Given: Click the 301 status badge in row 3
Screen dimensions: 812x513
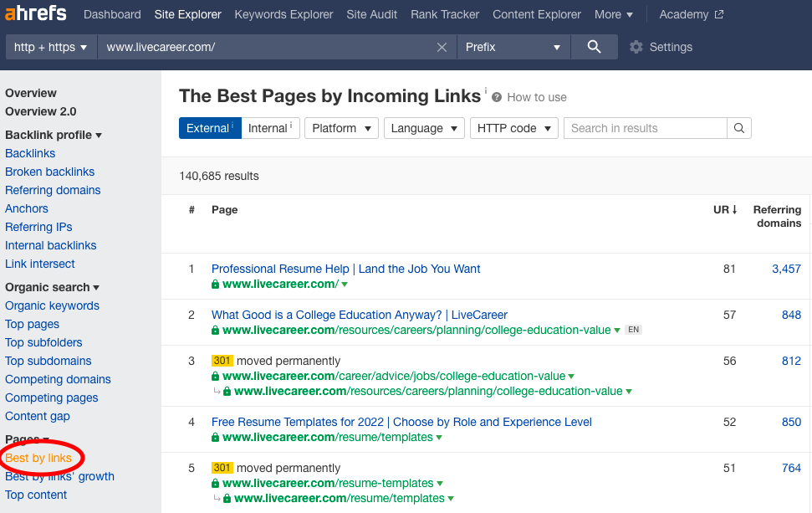Looking at the screenshot, I should pos(222,361).
